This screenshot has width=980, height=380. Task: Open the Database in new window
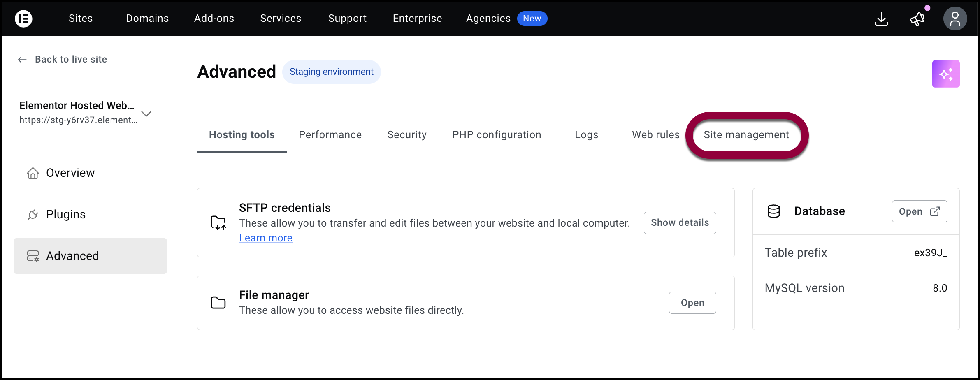[x=919, y=211]
